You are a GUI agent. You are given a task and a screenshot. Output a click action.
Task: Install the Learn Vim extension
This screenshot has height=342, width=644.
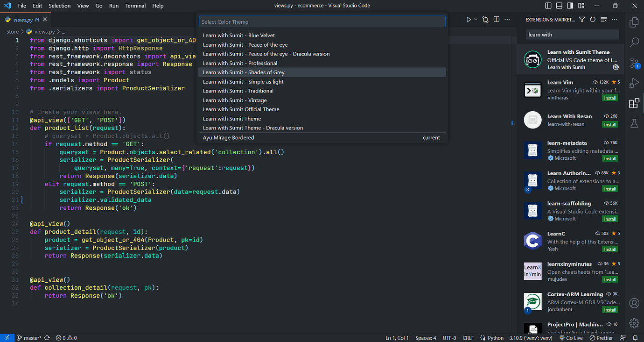[x=610, y=98]
